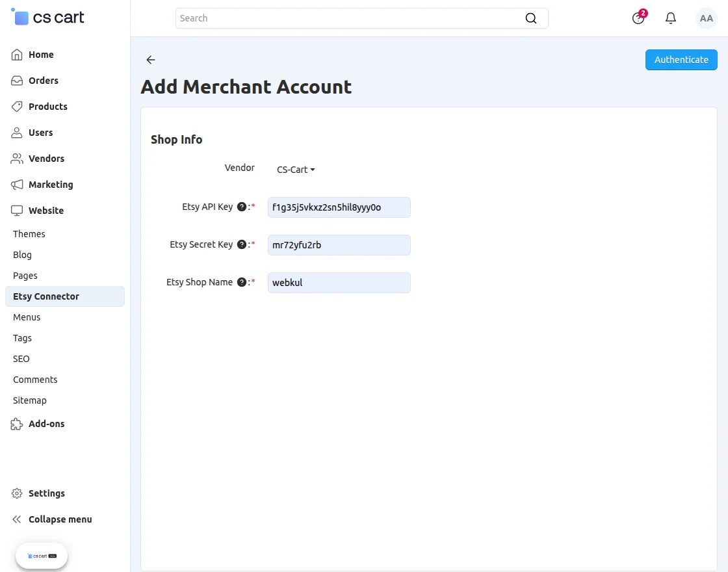The width and height of the screenshot is (728, 572).
Task: Open the AA user avatar menu
Action: pyautogui.click(x=706, y=18)
